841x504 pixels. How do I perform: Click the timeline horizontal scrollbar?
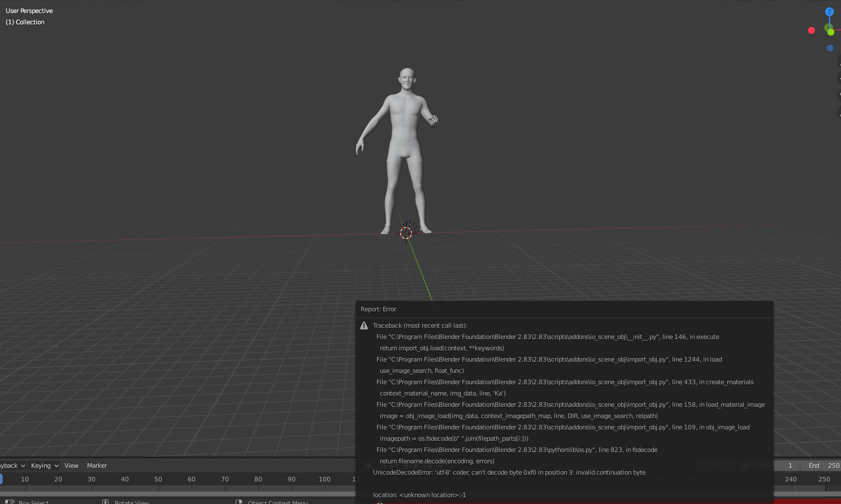(x=177, y=493)
